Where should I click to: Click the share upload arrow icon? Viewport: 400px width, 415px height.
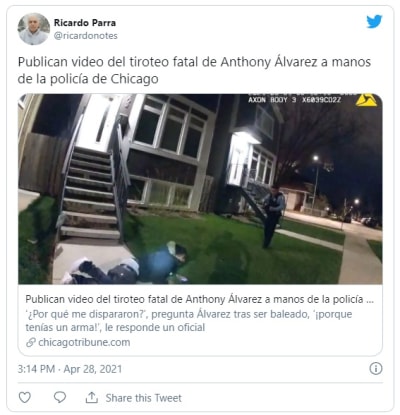92,397
